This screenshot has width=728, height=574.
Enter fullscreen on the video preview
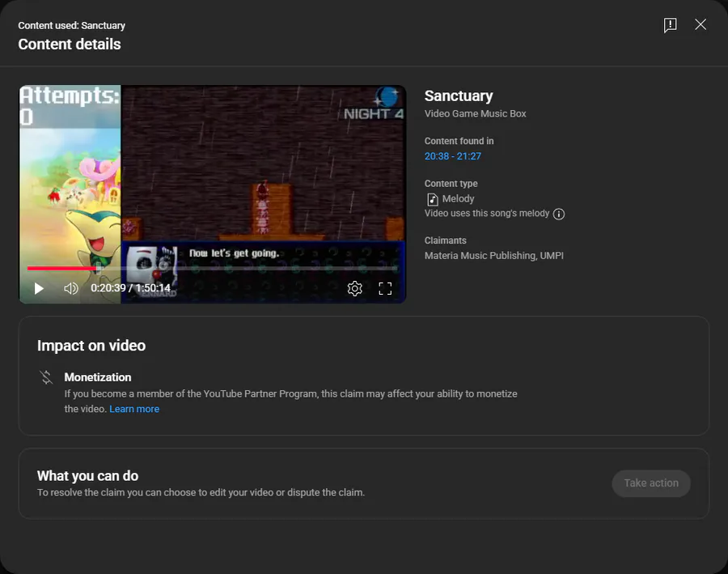coord(385,289)
